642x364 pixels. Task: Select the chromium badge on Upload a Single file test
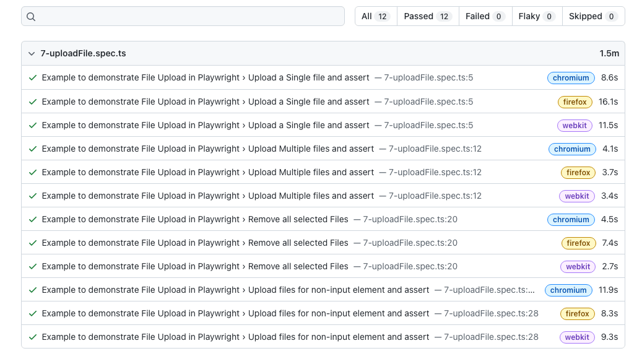pos(570,77)
